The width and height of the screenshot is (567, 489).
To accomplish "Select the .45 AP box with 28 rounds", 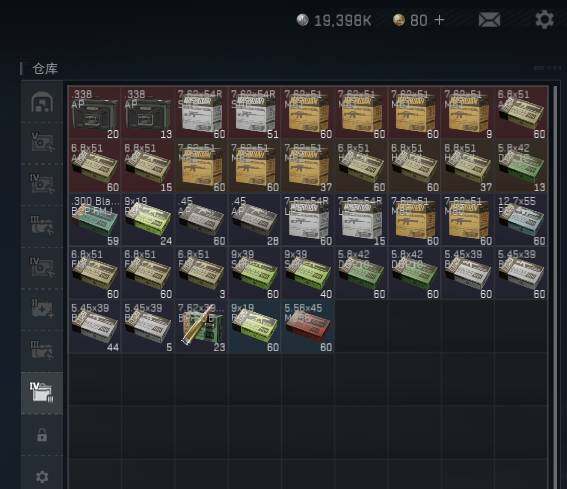I will tap(255, 220).
